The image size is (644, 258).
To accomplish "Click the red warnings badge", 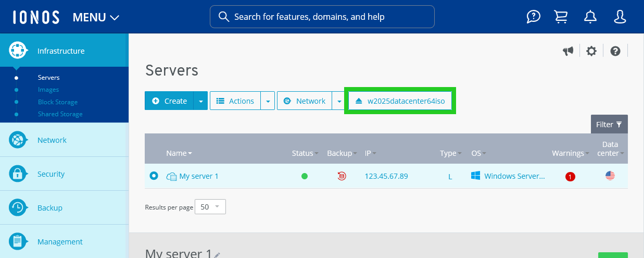I will point(570,177).
